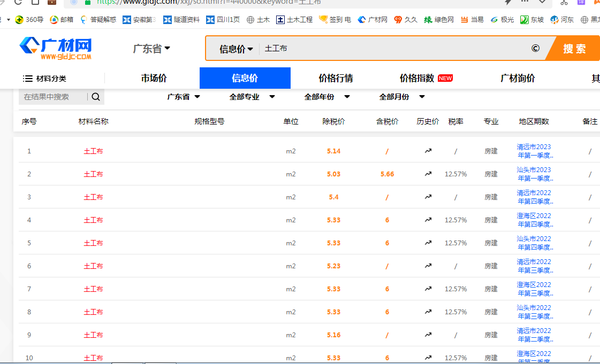Open history price trend icon for row 7
Viewport: 600px width, 364px height.
(428, 289)
